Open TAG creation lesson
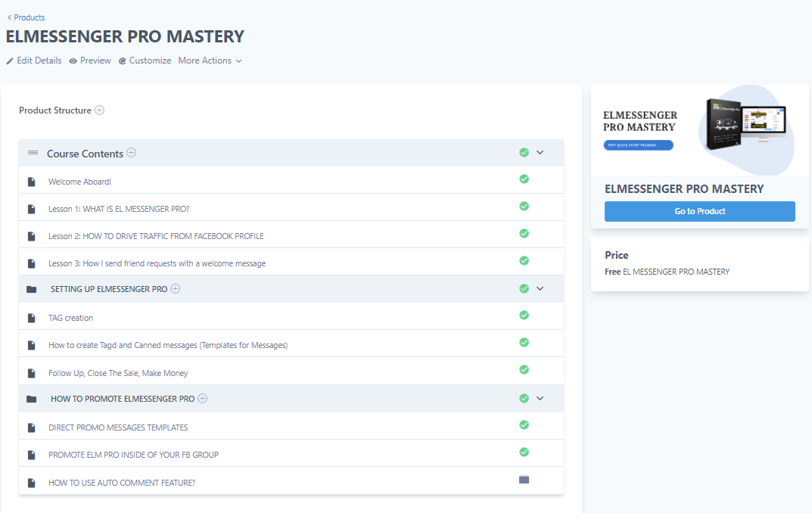The width and height of the screenshot is (812, 513). pos(71,318)
